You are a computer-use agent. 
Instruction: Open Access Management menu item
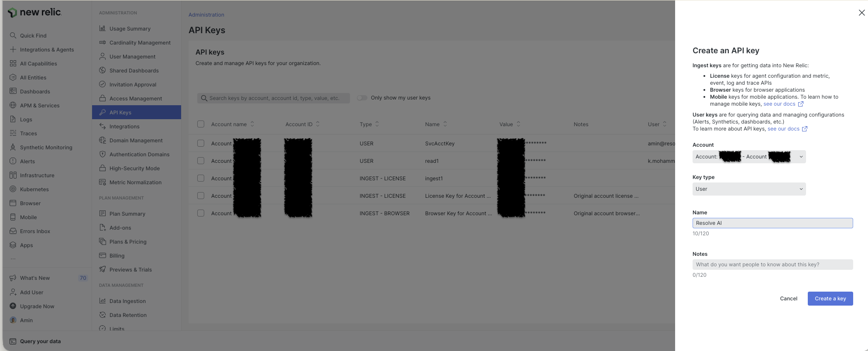click(x=137, y=98)
